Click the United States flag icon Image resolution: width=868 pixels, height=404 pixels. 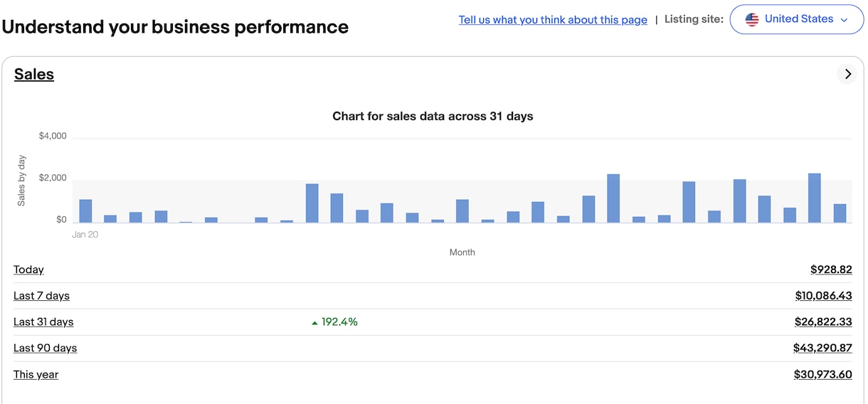pos(752,19)
